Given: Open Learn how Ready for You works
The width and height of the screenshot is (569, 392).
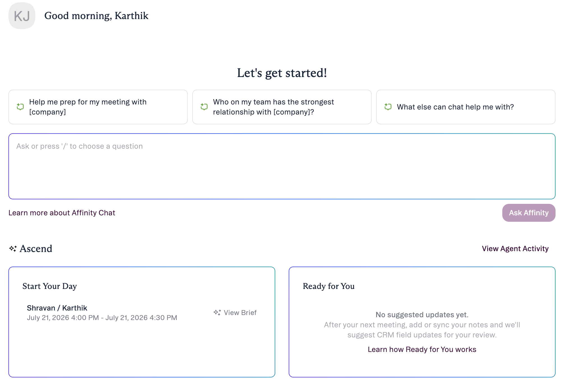Looking at the screenshot, I should click(422, 349).
